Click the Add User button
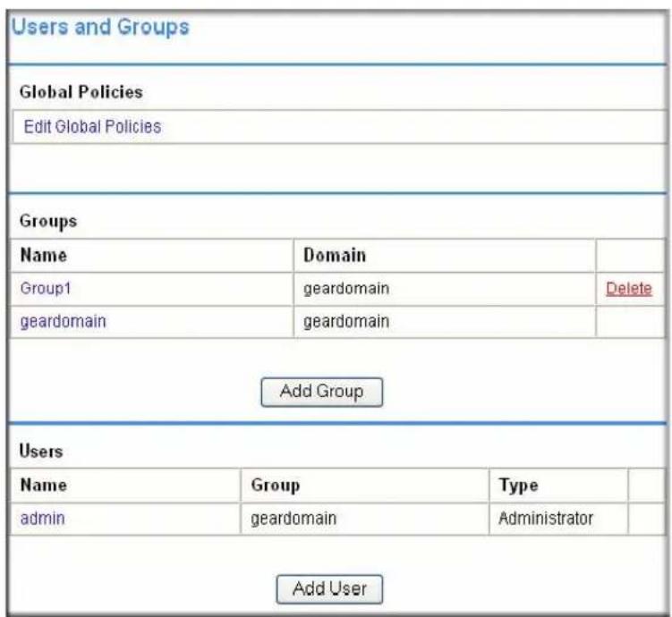The height and width of the screenshot is (617, 672). (329, 589)
